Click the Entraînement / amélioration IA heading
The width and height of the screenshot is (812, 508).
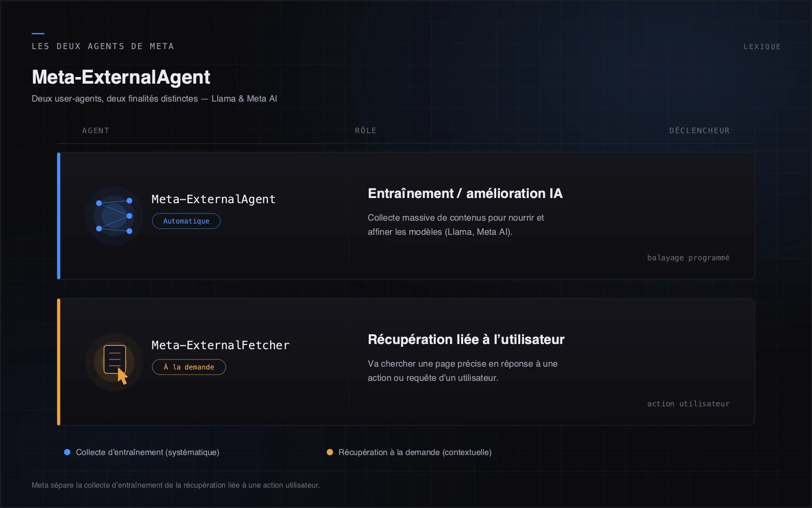click(465, 194)
